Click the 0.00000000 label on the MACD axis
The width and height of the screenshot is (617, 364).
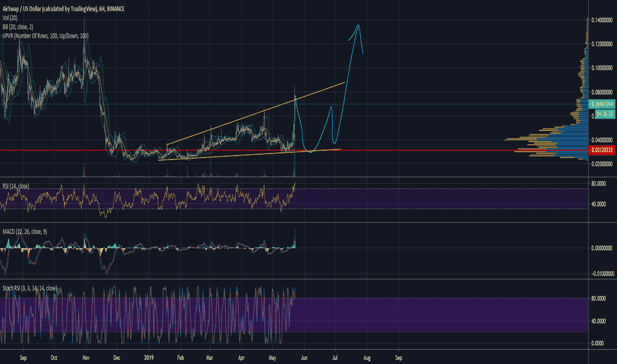602,248
